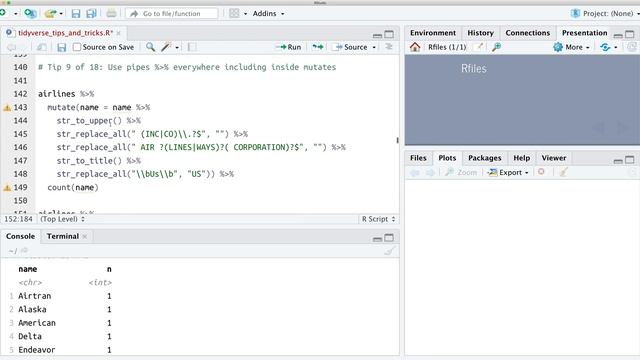Click the show in new window icon

[42, 47]
